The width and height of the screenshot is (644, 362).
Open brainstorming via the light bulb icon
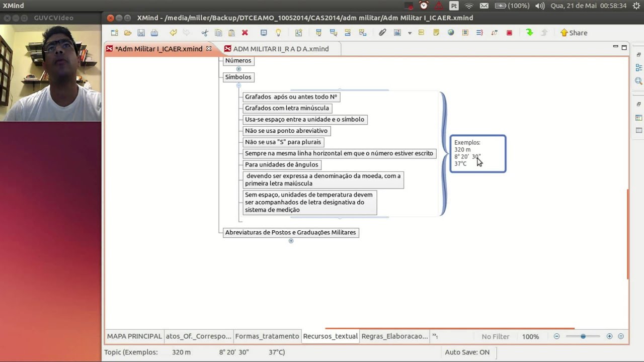click(278, 33)
